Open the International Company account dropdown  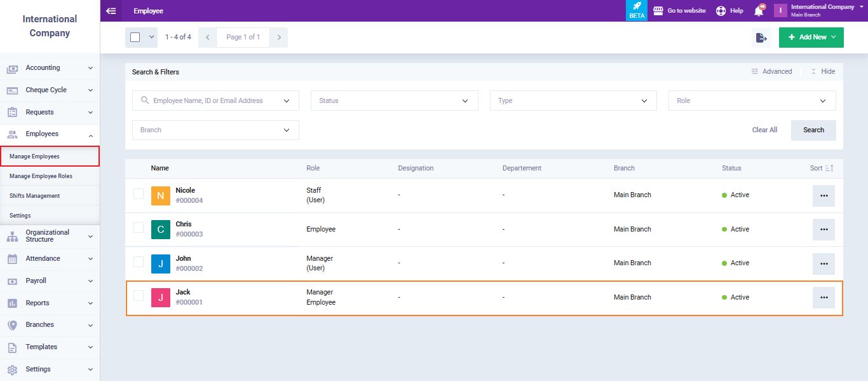point(823,10)
